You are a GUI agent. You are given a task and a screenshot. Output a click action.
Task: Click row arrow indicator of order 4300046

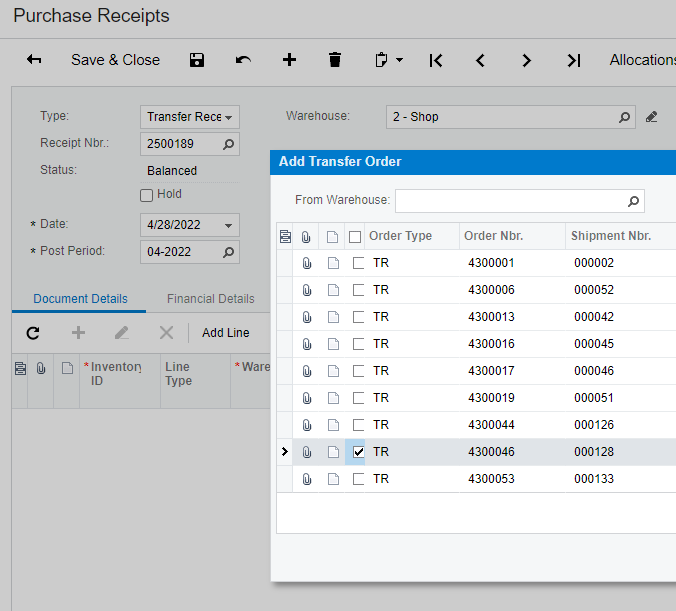(285, 452)
